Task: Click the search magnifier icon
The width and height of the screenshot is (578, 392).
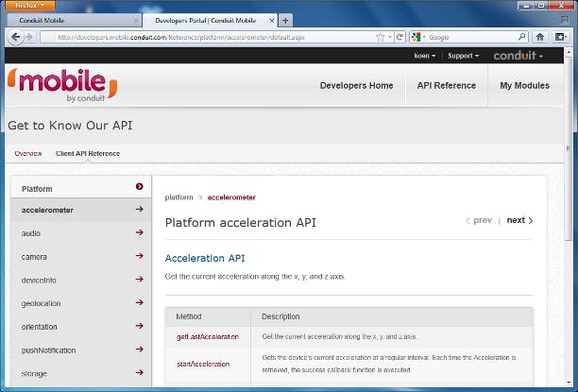Action: click(521, 37)
